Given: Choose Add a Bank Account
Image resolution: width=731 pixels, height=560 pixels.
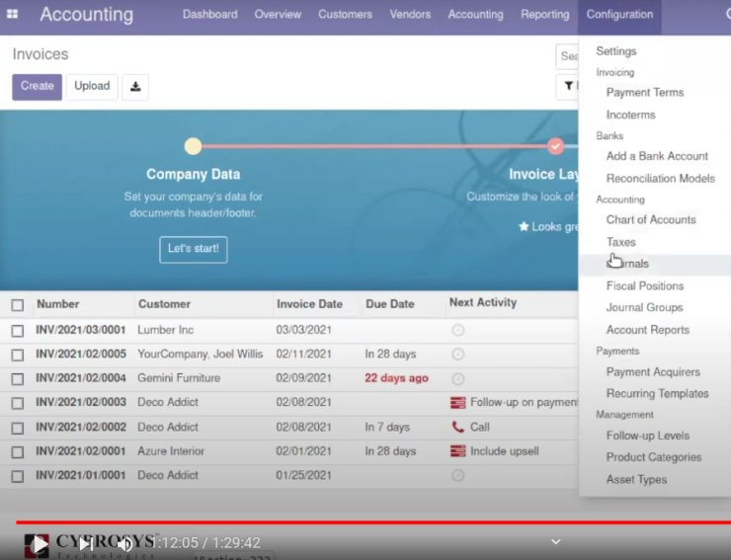Looking at the screenshot, I should click(x=657, y=156).
